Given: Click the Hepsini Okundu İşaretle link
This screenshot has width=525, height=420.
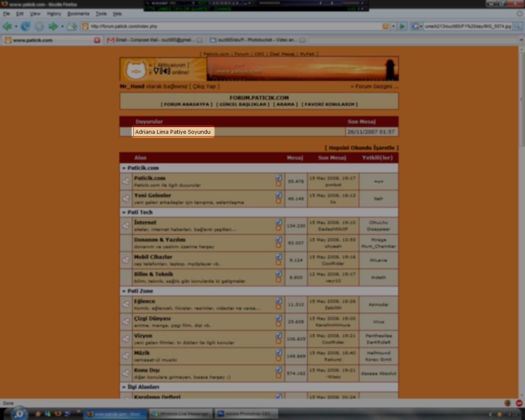Looking at the screenshot, I should pos(361,148).
